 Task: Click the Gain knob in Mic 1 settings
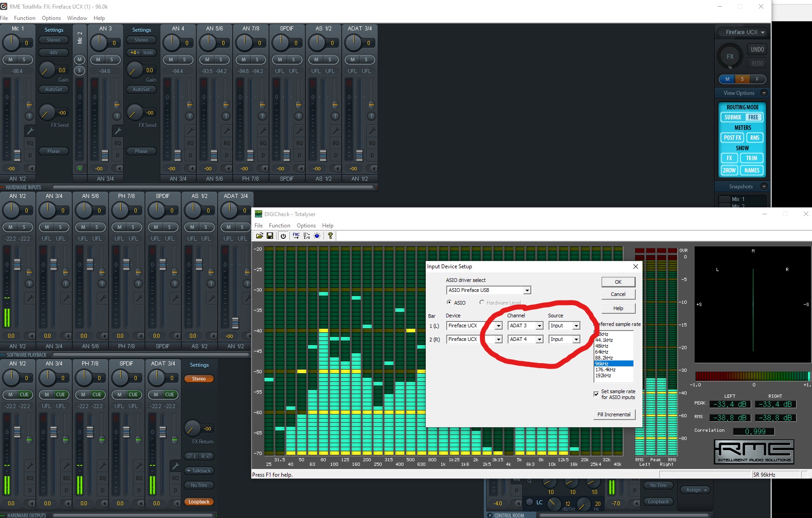pyautogui.click(x=46, y=70)
